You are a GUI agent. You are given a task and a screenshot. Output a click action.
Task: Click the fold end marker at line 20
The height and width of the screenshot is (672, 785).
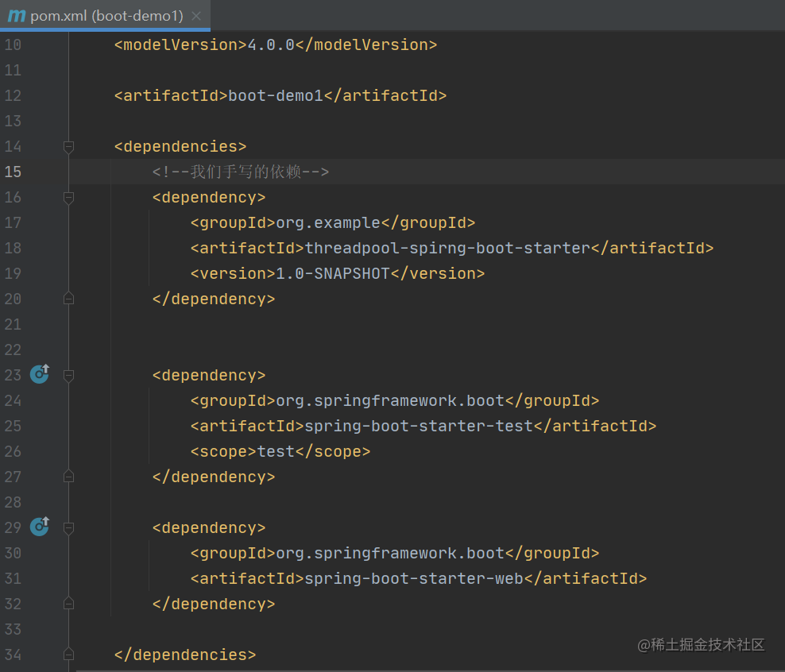pyautogui.click(x=68, y=298)
